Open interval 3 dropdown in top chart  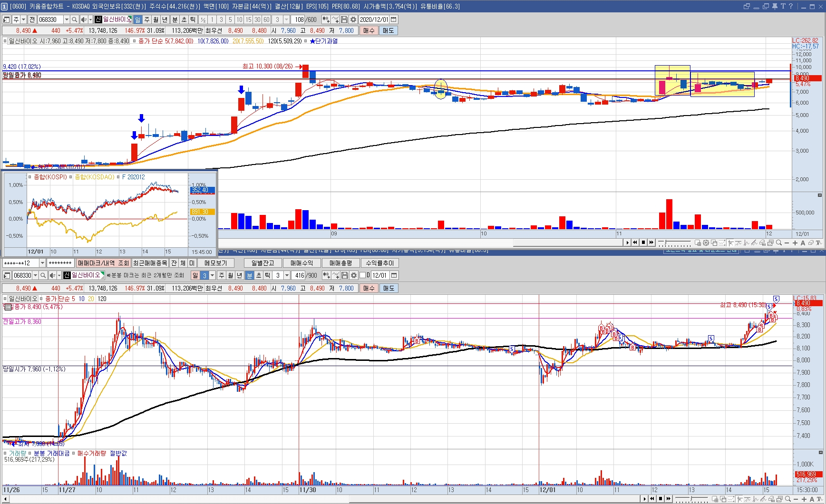pyautogui.click(x=286, y=19)
